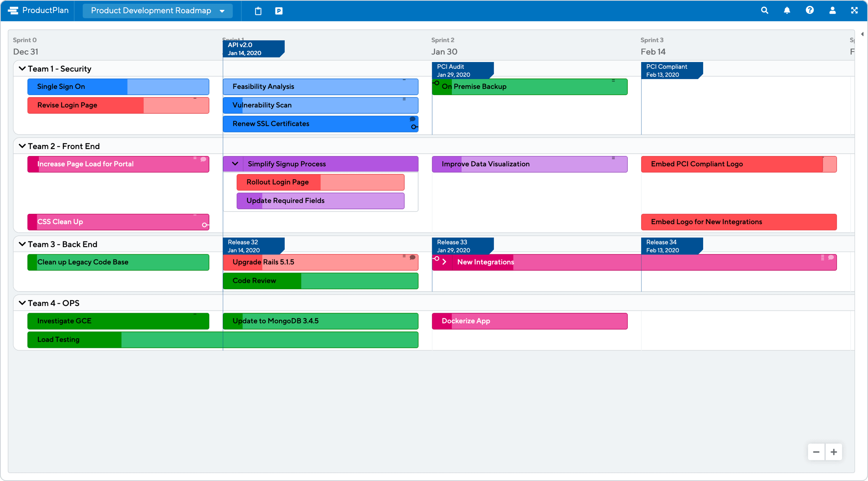Click the expand/fullscreen icon top right
This screenshot has height=481, width=868.
(x=855, y=10)
